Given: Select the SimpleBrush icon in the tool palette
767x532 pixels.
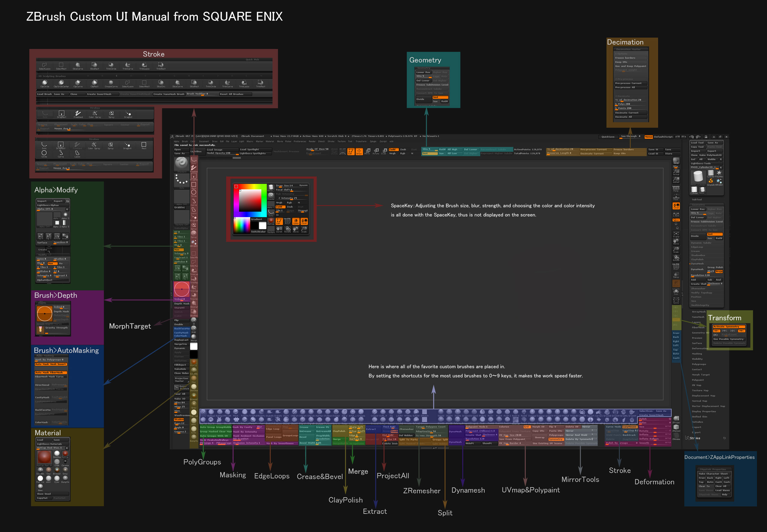Looking at the screenshot, I should (711, 181).
